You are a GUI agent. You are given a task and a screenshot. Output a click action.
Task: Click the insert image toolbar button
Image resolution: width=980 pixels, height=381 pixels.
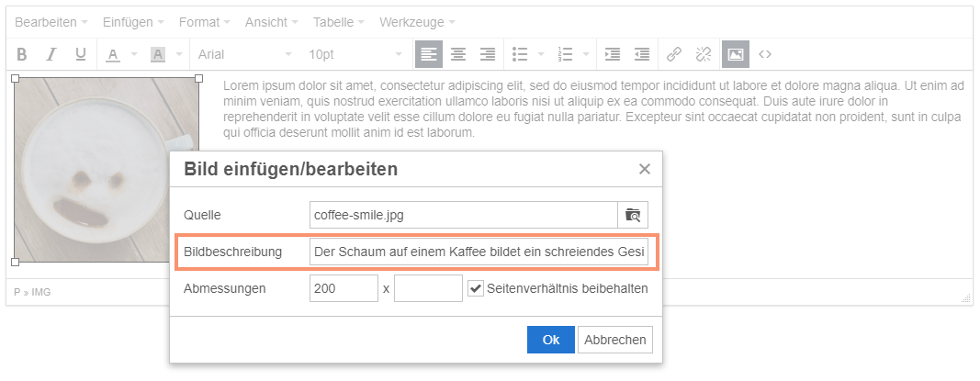pos(736,54)
